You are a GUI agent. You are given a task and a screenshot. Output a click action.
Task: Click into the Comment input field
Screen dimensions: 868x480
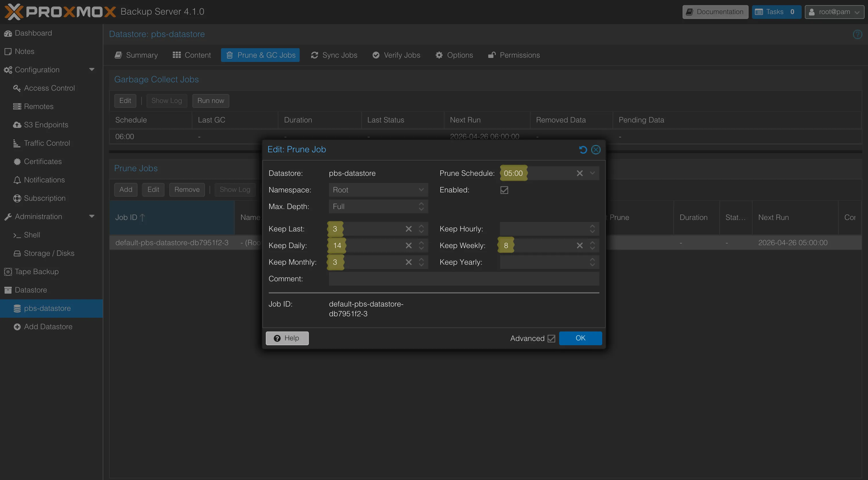pyautogui.click(x=464, y=279)
